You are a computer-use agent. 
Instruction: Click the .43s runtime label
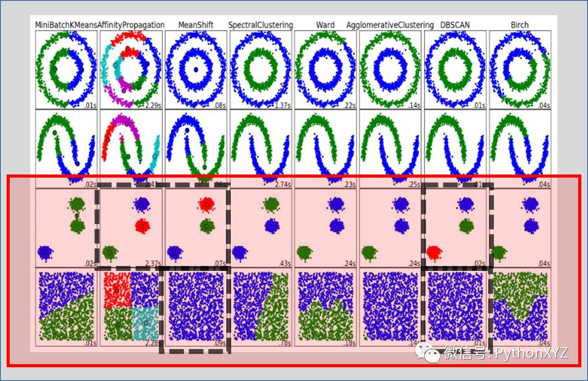tap(285, 263)
